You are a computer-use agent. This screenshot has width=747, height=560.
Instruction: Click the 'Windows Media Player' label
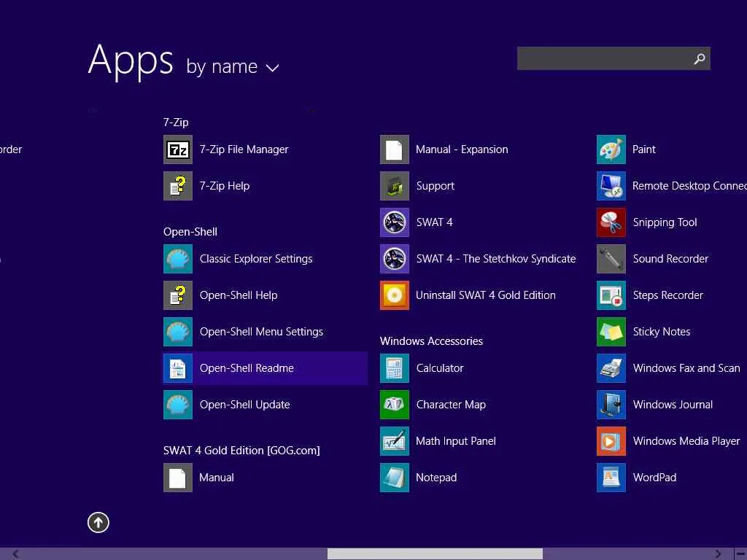(x=686, y=441)
